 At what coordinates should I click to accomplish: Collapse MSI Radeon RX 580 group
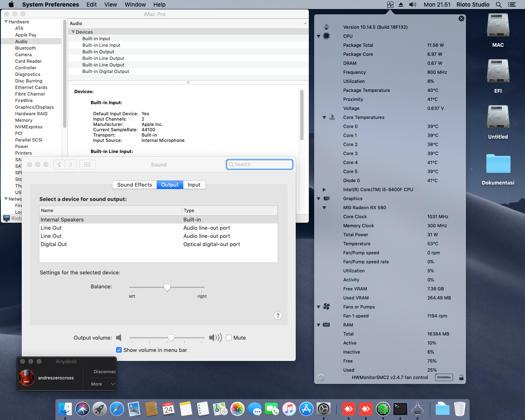pos(324,208)
